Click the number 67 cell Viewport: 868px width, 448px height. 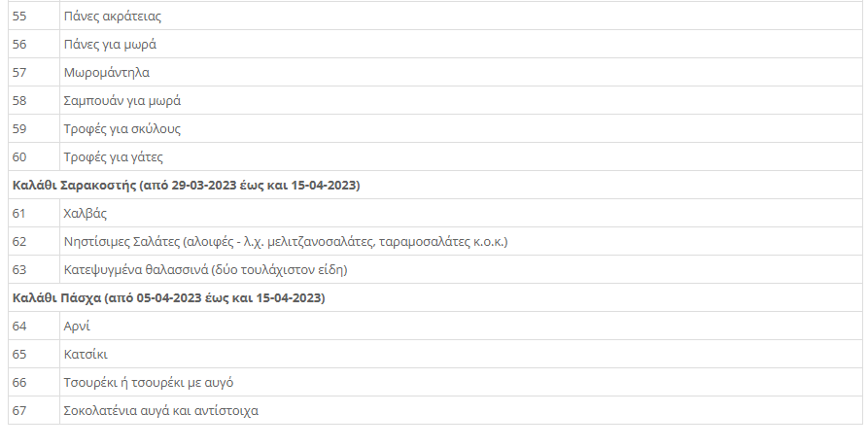[20, 411]
